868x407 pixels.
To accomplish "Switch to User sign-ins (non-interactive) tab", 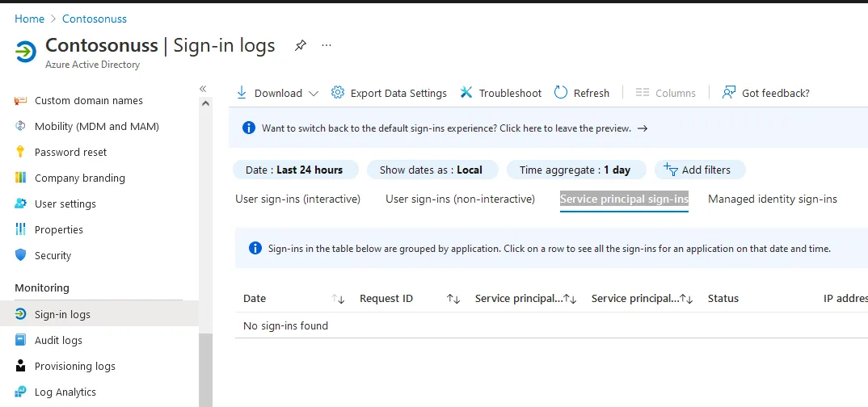I will point(460,199).
